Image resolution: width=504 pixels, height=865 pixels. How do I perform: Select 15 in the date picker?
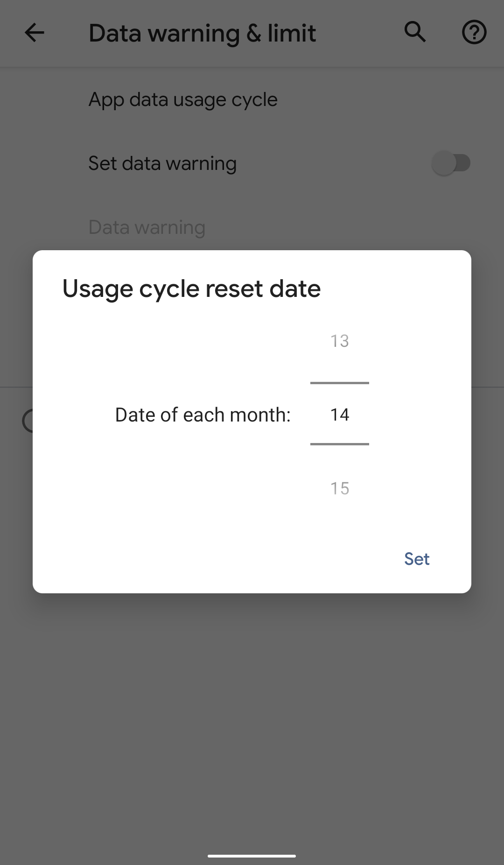click(x=340, y=488)
